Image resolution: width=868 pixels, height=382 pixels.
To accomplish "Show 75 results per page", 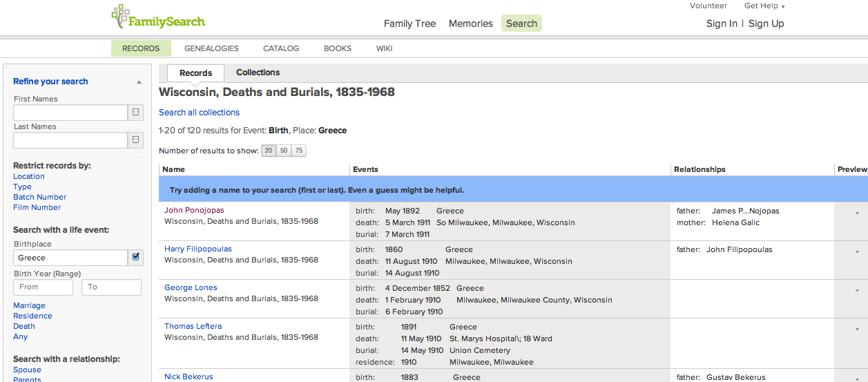I will [x=299, y=151].
